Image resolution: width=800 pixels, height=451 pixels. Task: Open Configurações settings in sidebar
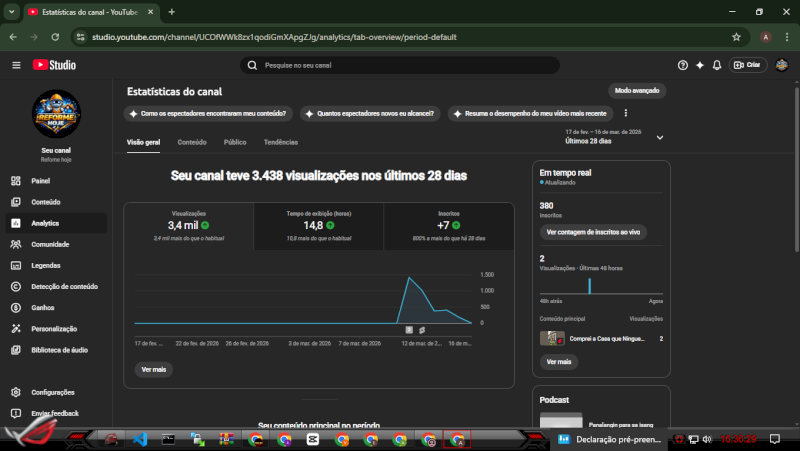[x=52, y=392]
